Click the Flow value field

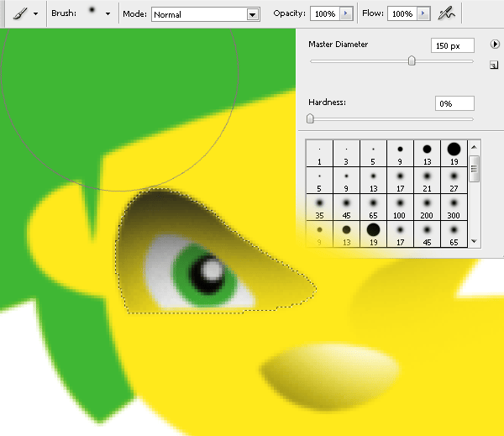pyautogui.click(x=402, y=13)
